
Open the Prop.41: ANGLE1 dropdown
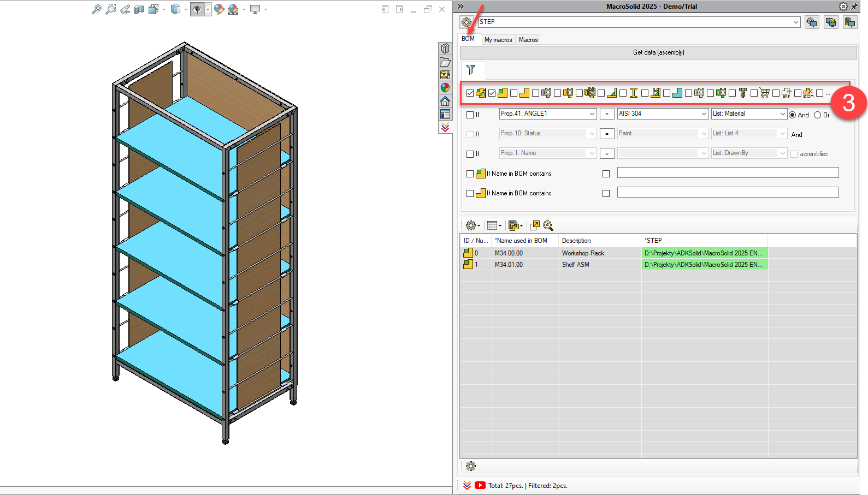592,114
